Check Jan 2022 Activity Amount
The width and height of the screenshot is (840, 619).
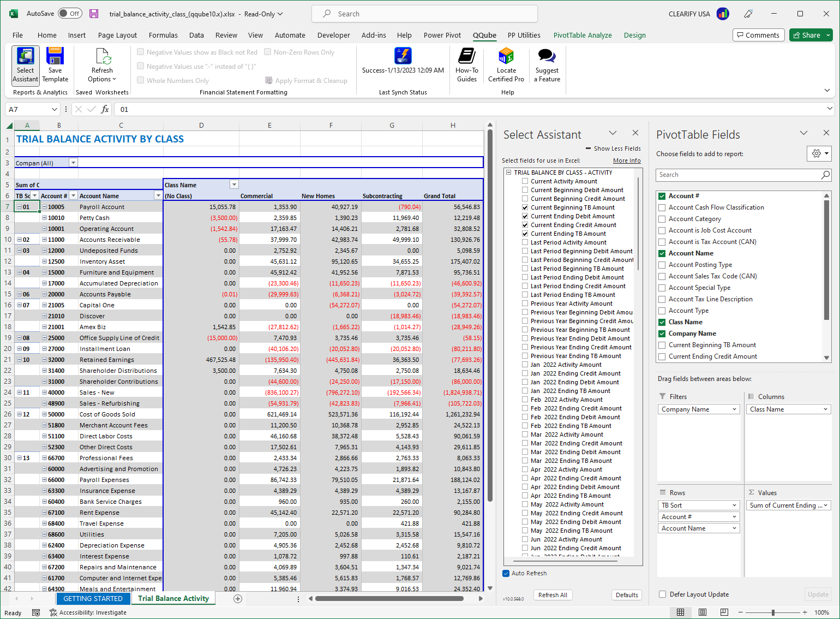525,365
